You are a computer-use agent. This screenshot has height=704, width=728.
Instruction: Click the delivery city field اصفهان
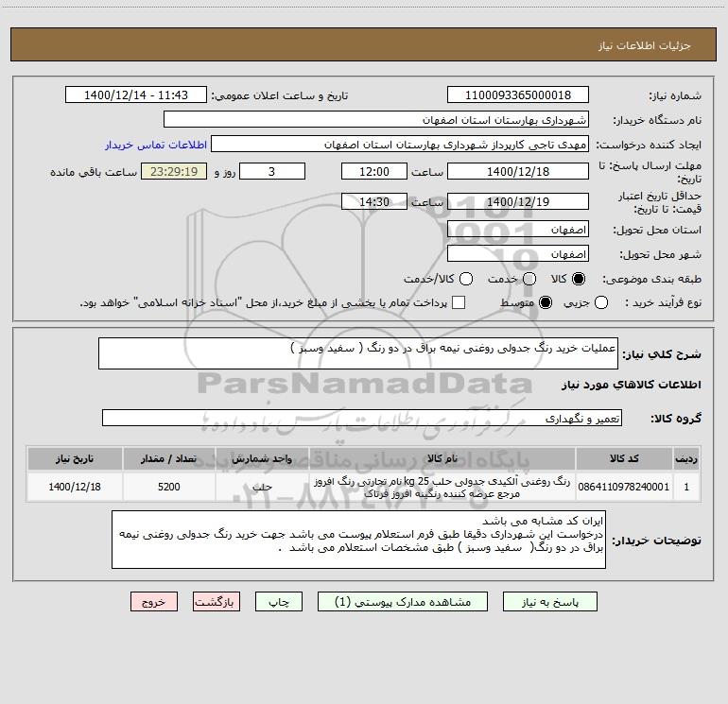518,254
